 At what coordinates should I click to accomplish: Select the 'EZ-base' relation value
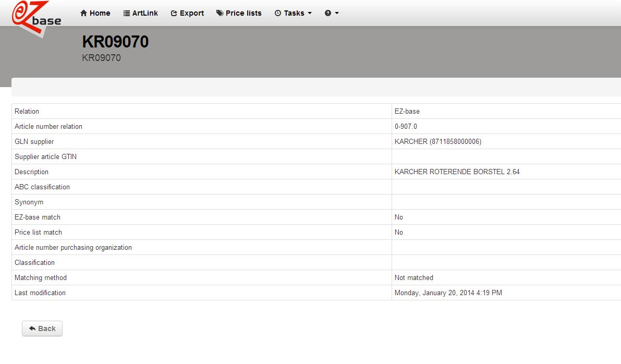[407, 111]
